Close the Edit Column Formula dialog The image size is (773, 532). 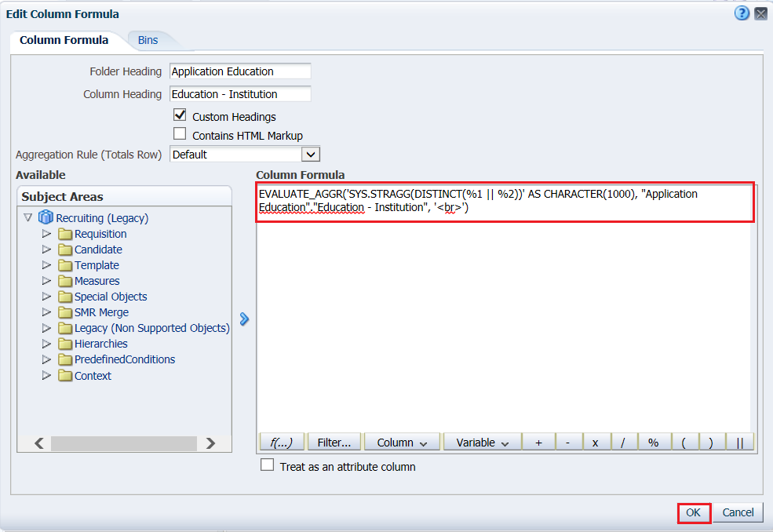click(x=760, y=14)
